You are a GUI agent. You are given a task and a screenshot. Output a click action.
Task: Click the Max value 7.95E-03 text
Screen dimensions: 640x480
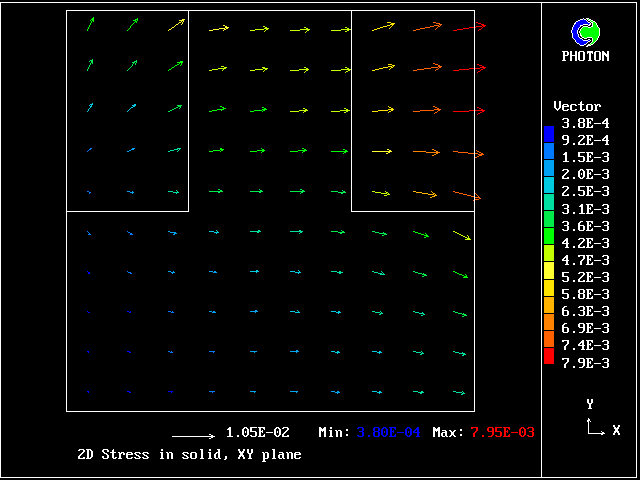point(502,433)
